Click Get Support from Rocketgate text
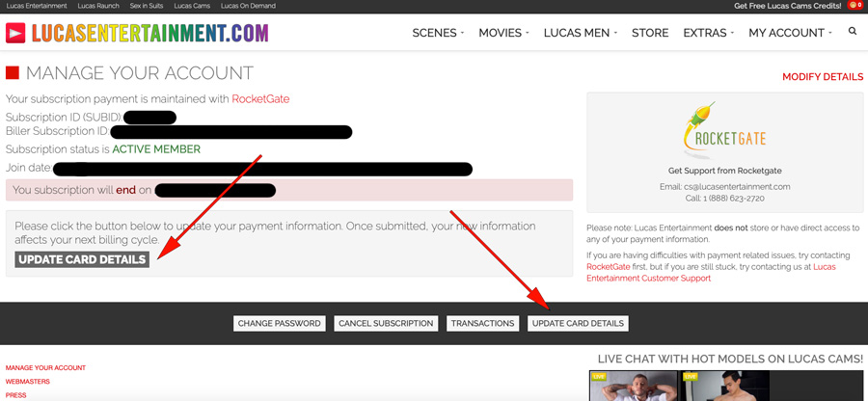This screenshot has width=868, height=401. click(725, 171)
